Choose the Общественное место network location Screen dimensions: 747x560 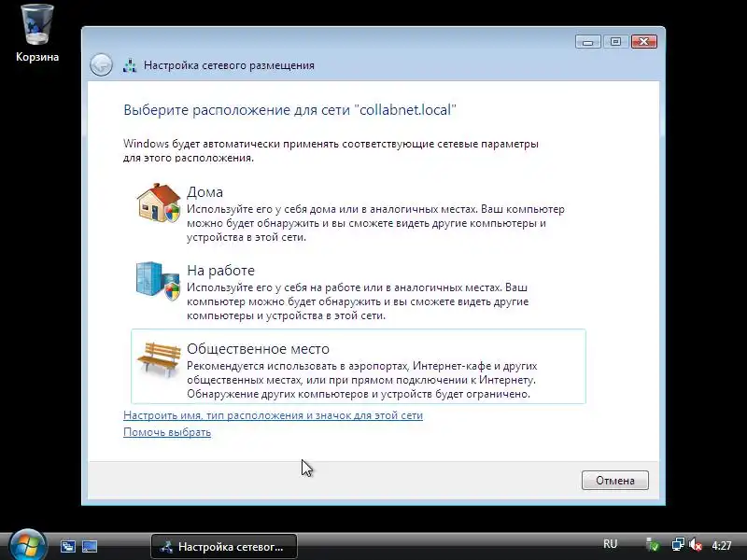(359, 366)
